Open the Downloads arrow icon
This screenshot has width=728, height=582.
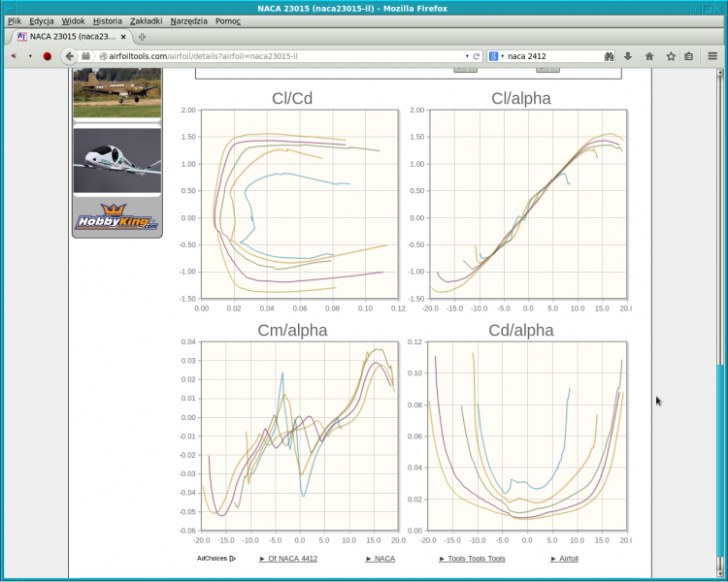tap(628, 56)
